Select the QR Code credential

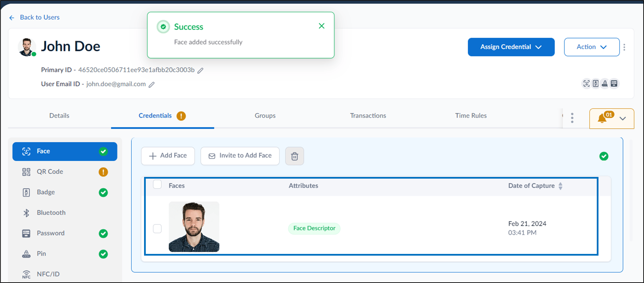pyautogui.click(x=65, y=172)
